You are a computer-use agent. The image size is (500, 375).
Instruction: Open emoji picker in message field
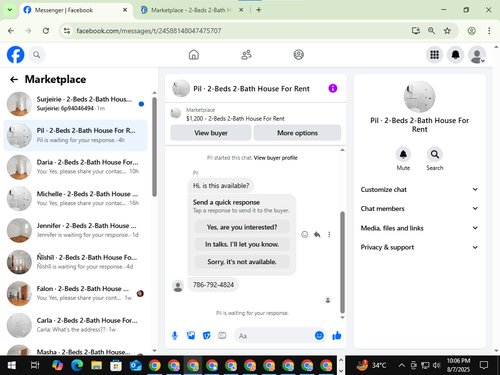click(x=319, y=336)
